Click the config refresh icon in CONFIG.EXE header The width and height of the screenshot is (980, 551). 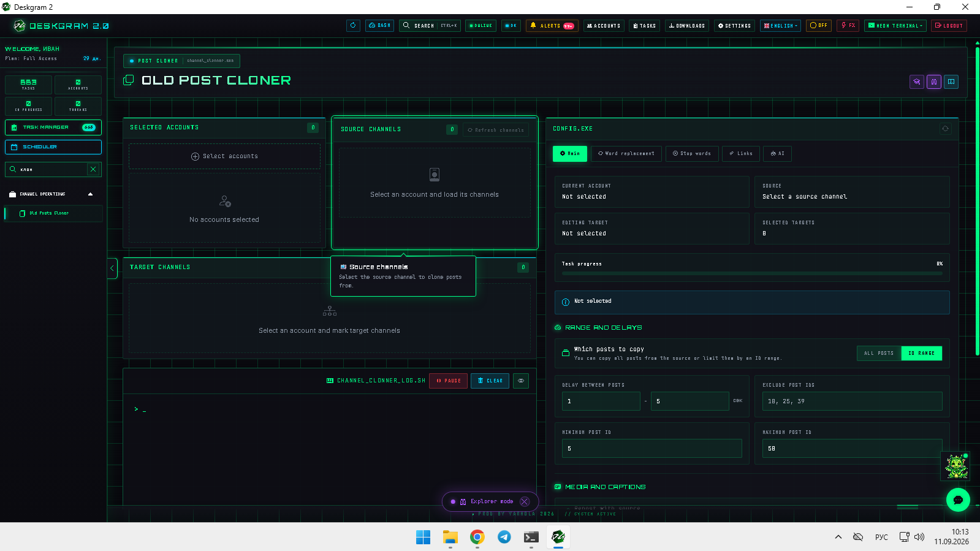pyautogui.click(x=945, y=129)
